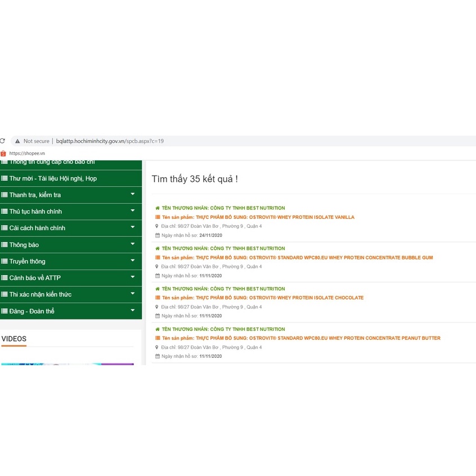Expand the Thanh tra, kiểm tra arrow
Screen dimensions: 476x476
click(x=133, y=195)
